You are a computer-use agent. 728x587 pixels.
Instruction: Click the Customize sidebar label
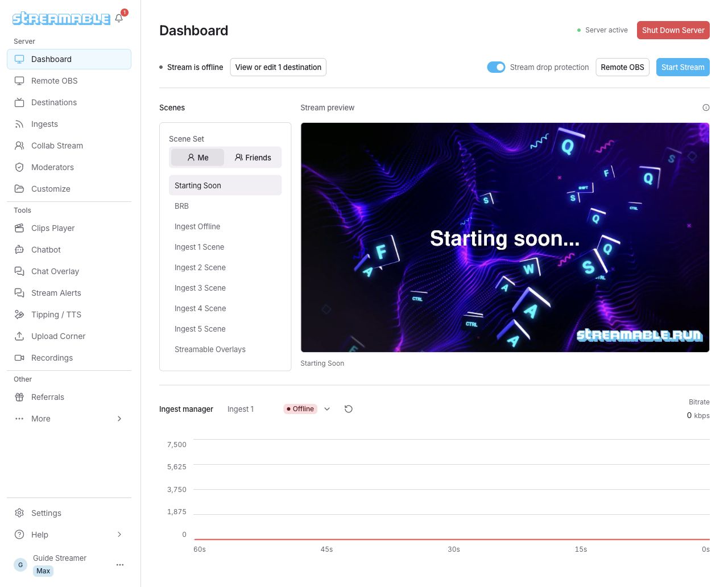[51, 189]
